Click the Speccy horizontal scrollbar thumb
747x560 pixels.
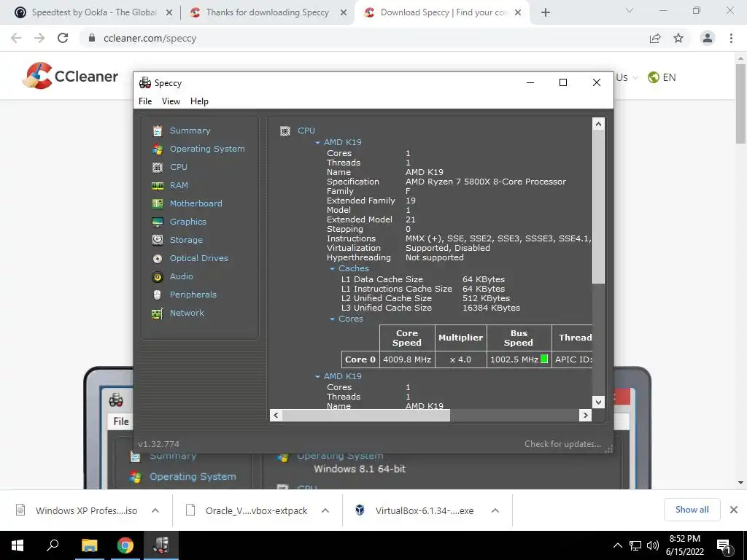[366, 415]
